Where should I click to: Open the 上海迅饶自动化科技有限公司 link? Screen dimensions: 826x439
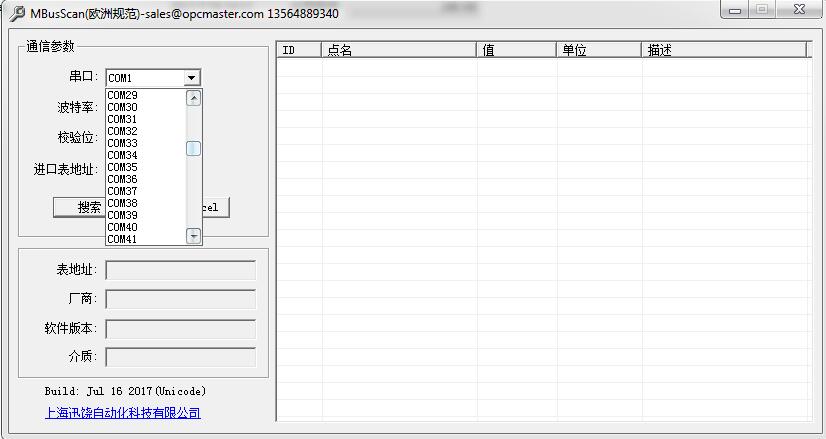tap(122, 413)
